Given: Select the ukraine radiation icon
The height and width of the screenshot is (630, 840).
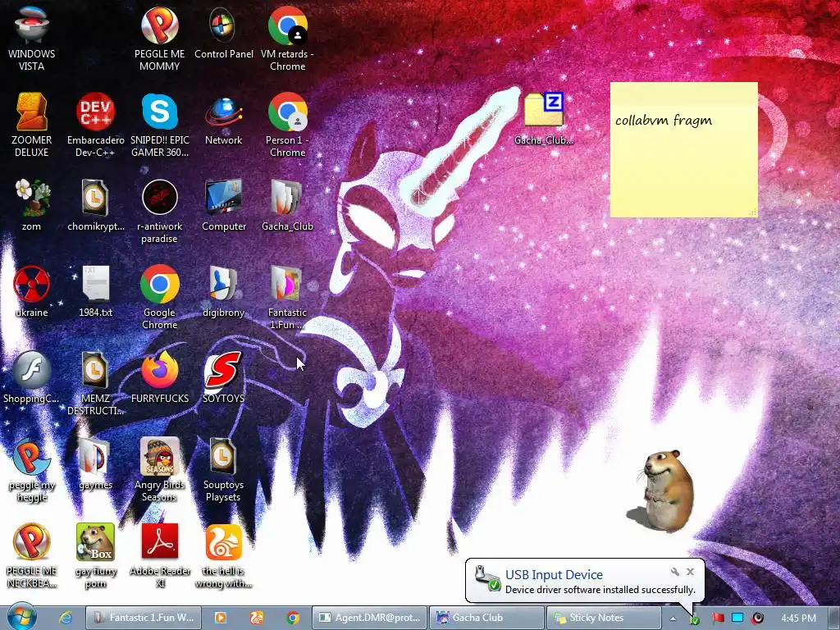Looking at the screenshot, I should (x=32, y=291).
